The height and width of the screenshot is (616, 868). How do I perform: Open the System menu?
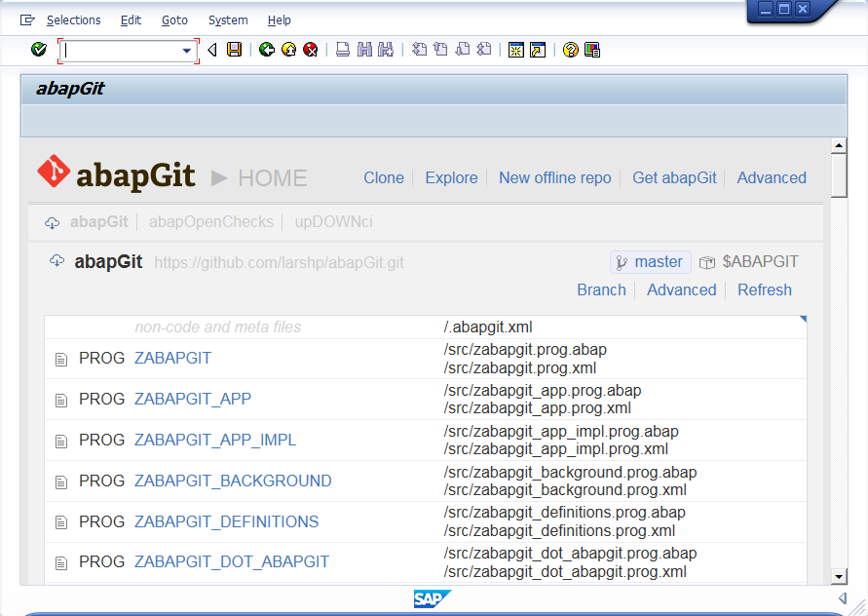click(228, 20)
